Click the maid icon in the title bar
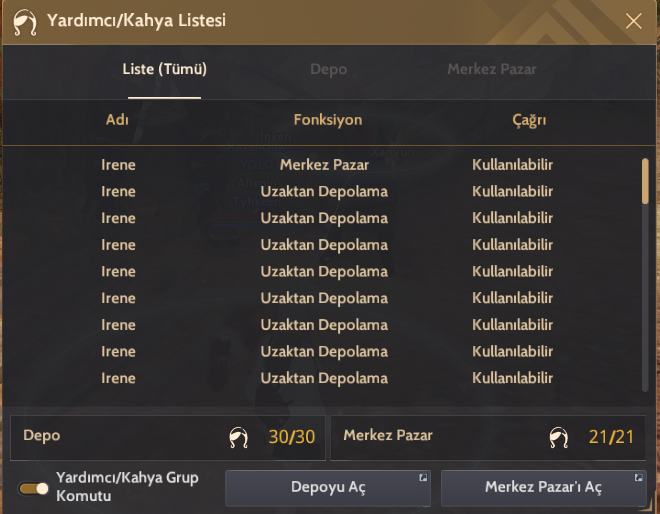Screen dimensions: 660x514 [25, 22]
